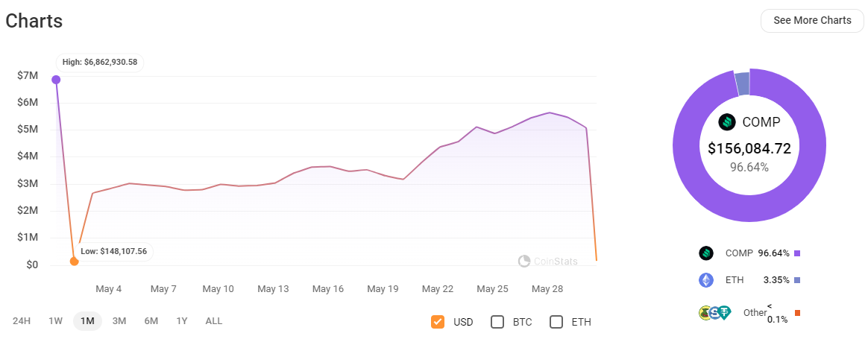Click the orange Other legend color swatch
Viewport: 868px width, 342px height.
pos(797,313)
